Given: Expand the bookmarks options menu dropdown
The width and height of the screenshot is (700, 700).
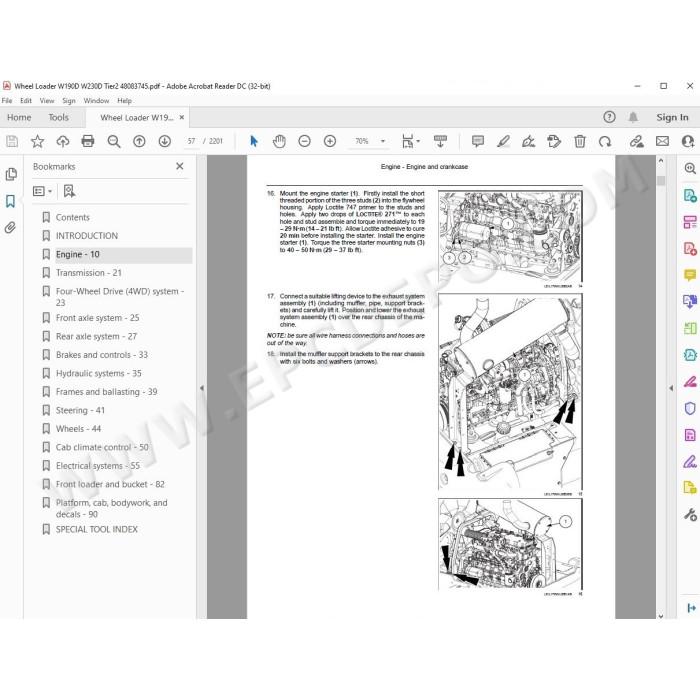Looking at the screenshot, I should coord(43,192).
